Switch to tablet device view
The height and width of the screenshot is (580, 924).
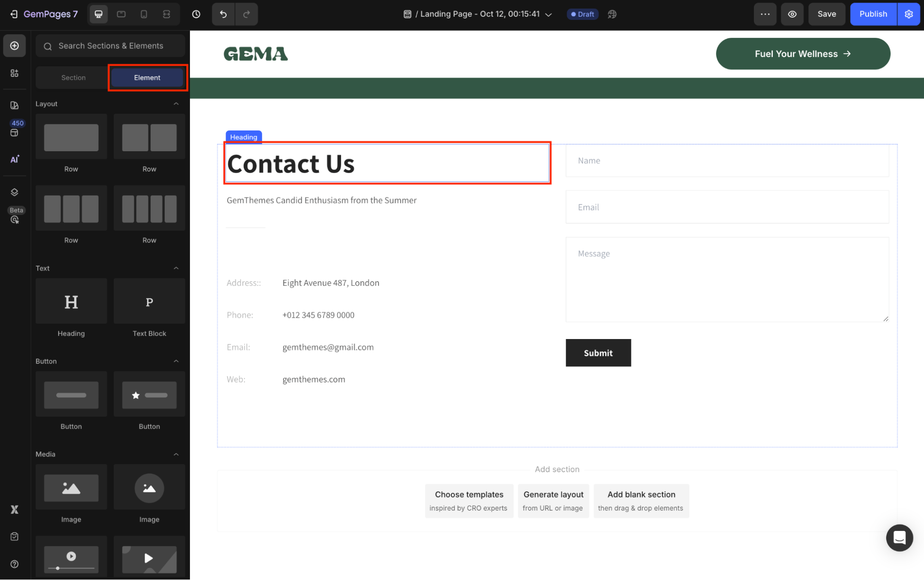pyautogui.click(x=121, y=14)
